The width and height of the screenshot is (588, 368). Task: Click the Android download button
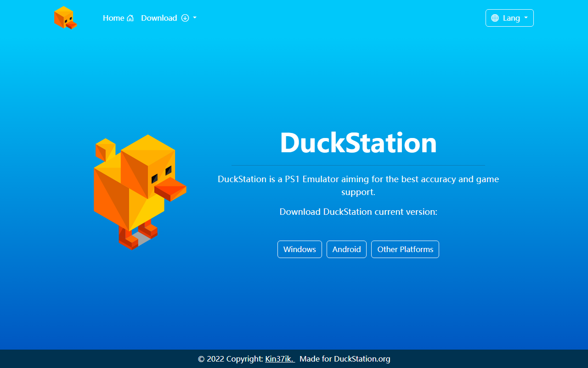coord(346,249)
